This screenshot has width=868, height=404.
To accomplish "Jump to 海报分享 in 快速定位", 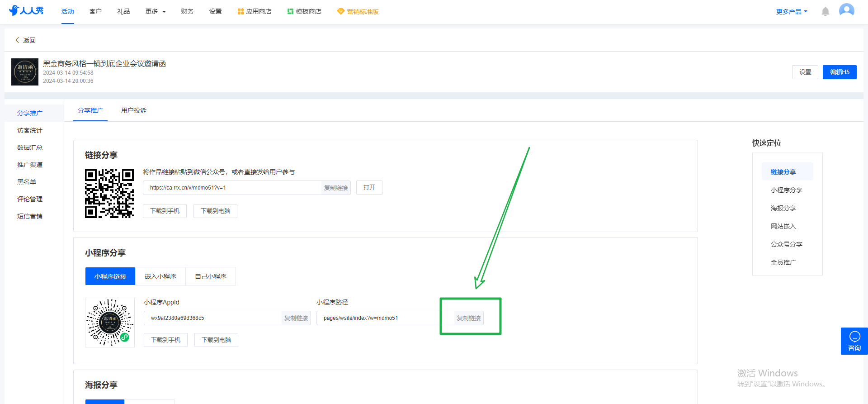I will [x=783, y=208].
